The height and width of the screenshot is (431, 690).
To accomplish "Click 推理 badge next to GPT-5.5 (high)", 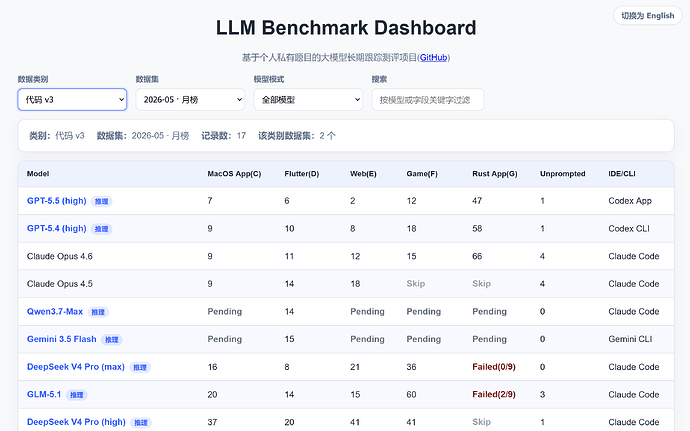I will [x=102, y=202].
